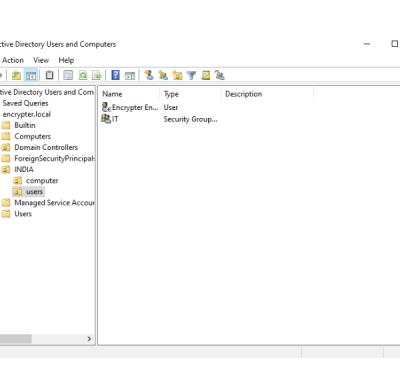Click the 'User' type cell
The height and width of the screenshot is (380, 400).
tap(171, 107)
